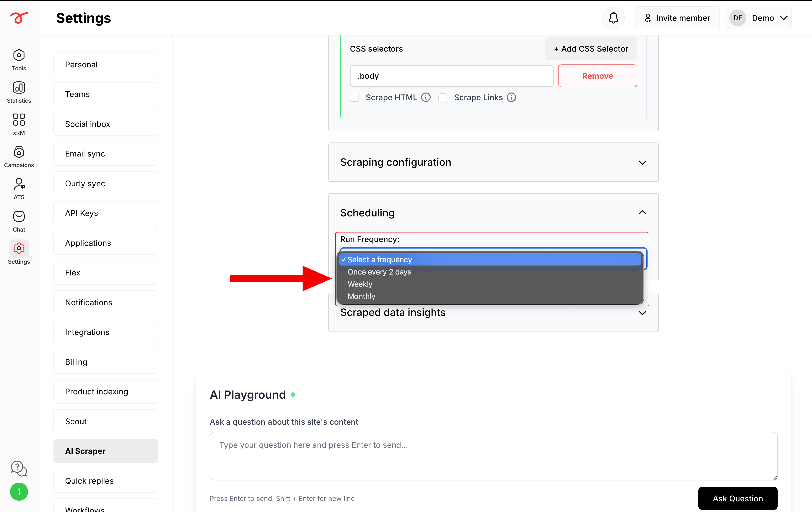Choose 'Select a frequency' option
This screenshot has height=512, width=812.
click(x=490, y=260)
